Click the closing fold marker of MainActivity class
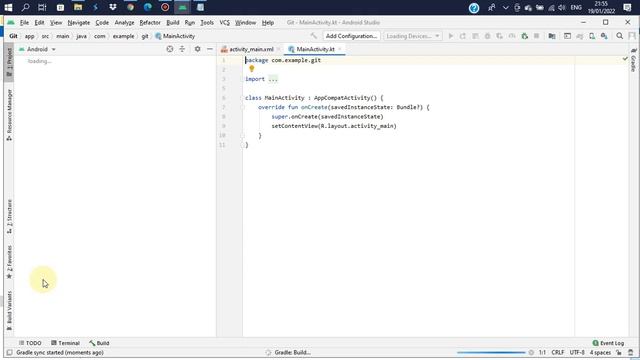The height and width of the screenshot is (360, 640). [242, 145]
